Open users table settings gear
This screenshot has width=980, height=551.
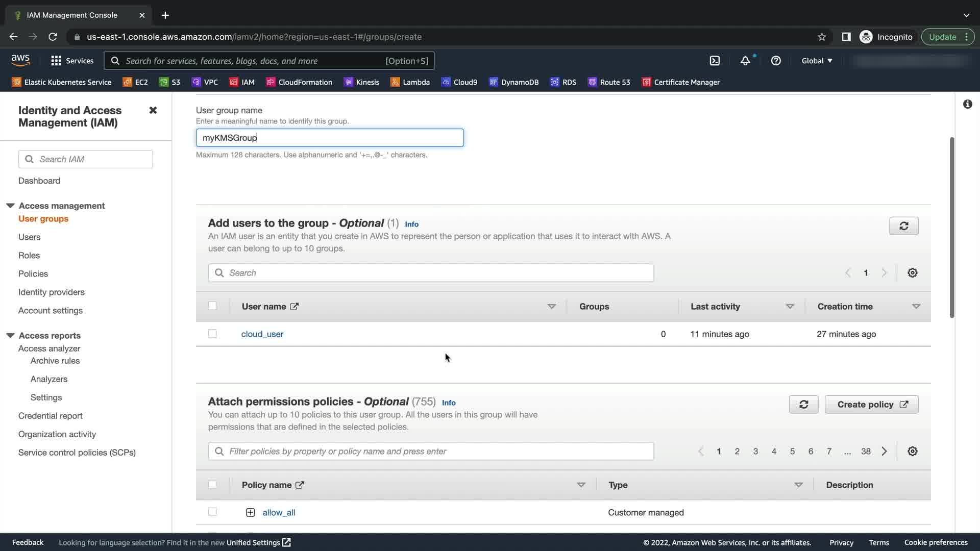tap(912, 273)
